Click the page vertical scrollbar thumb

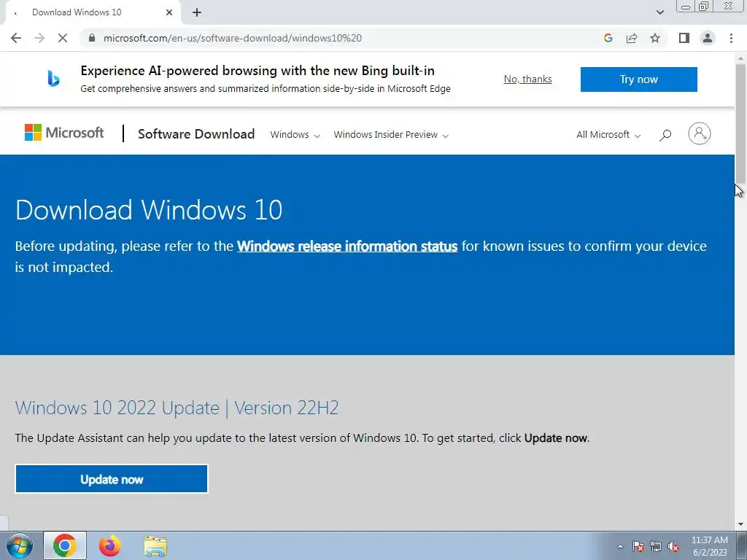click(x=740, y=122)
